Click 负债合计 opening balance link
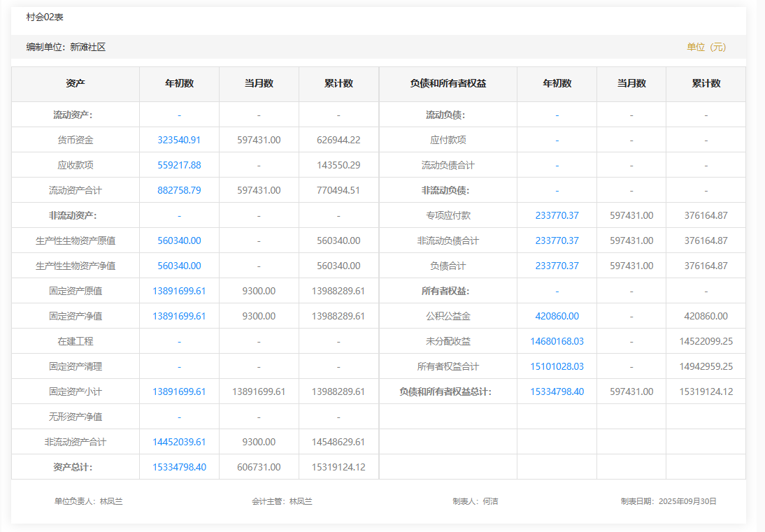Viewport: 765px width, 532px height. click(557, 266)
